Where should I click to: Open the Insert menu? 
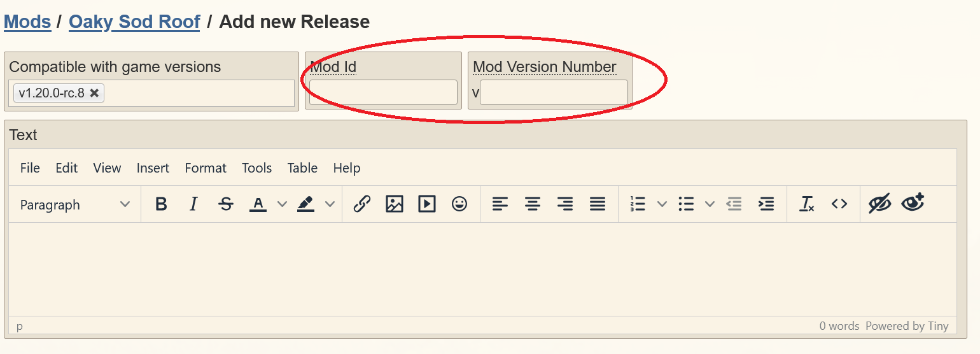pyautogui.click(x=153, y=168)
